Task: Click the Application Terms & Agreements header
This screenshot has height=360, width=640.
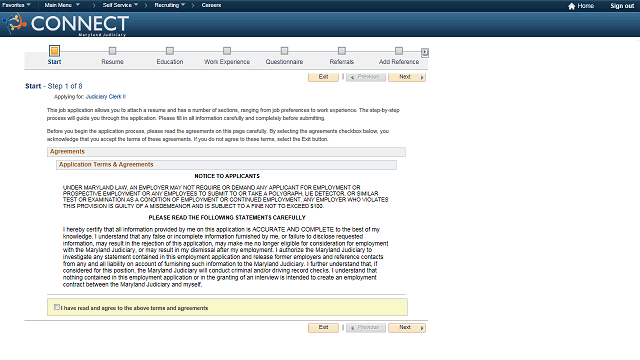Action: [226, 165]
